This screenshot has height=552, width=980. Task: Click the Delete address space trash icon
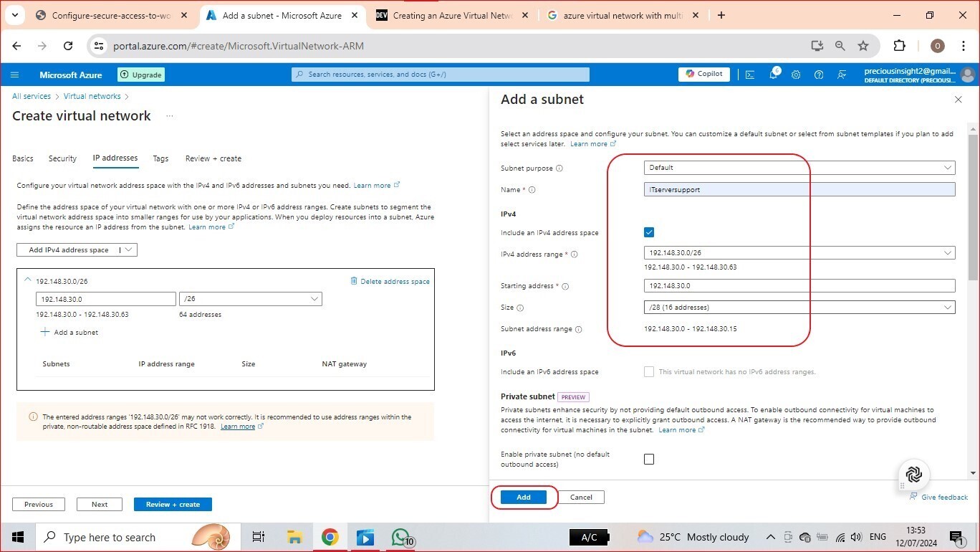(x=354, y=281)
